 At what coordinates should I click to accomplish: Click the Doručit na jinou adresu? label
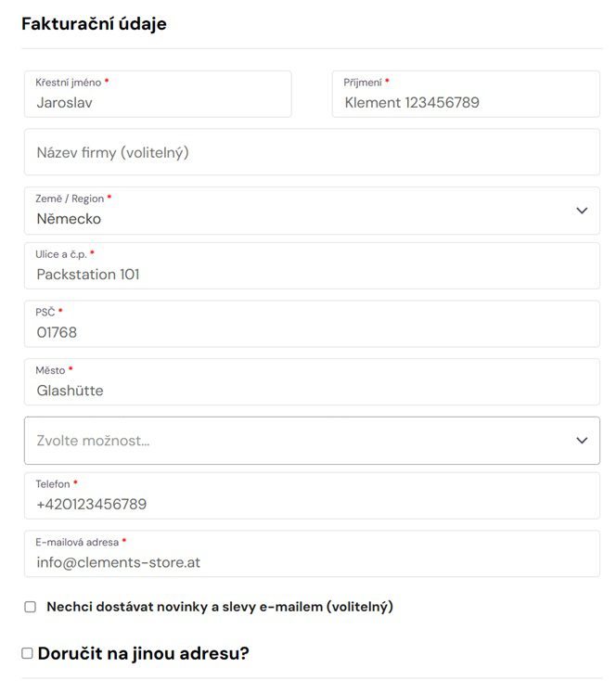pyautogui.click(x=144, y=653)
